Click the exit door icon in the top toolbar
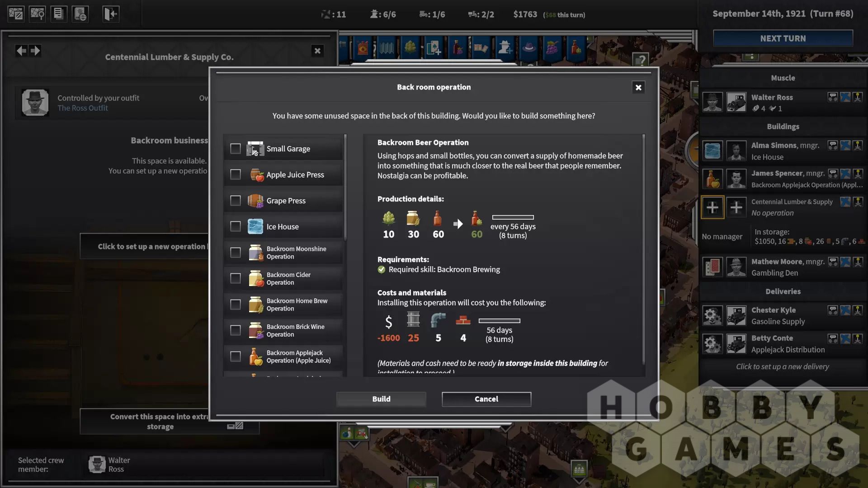The width and height of the screenshot is (868, 488). tap(110, 14)
